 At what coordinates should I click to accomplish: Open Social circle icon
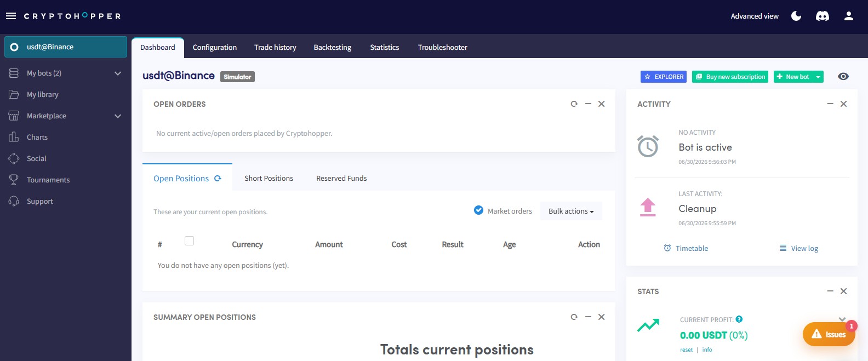point(14,158)
